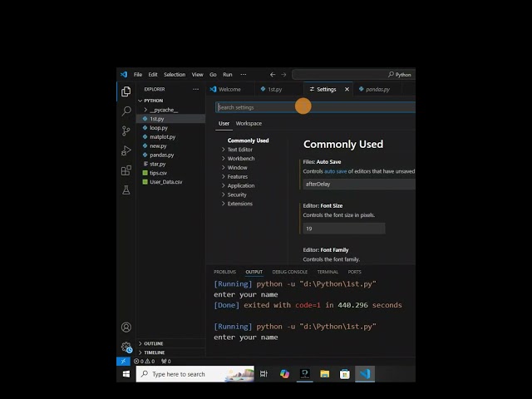Screen dimensions: 532x399
Task: Click the Windows taskbar search box
Action: 195,374
